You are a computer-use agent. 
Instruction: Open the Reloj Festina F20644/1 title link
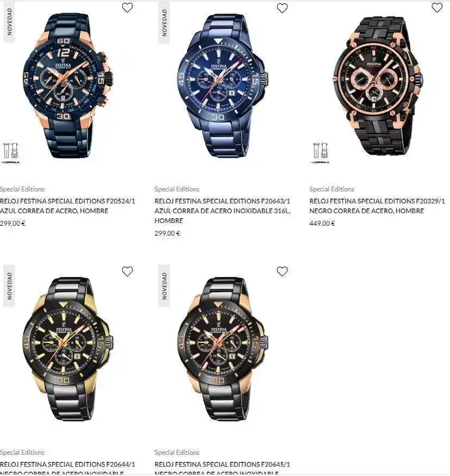click(67, 468)
